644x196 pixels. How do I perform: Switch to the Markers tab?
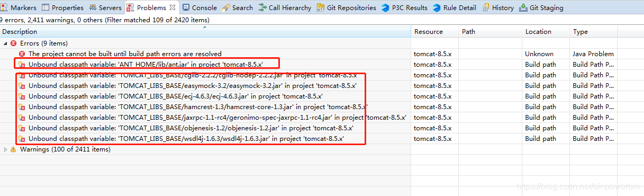pyautogui.click(x=20, y=7)
